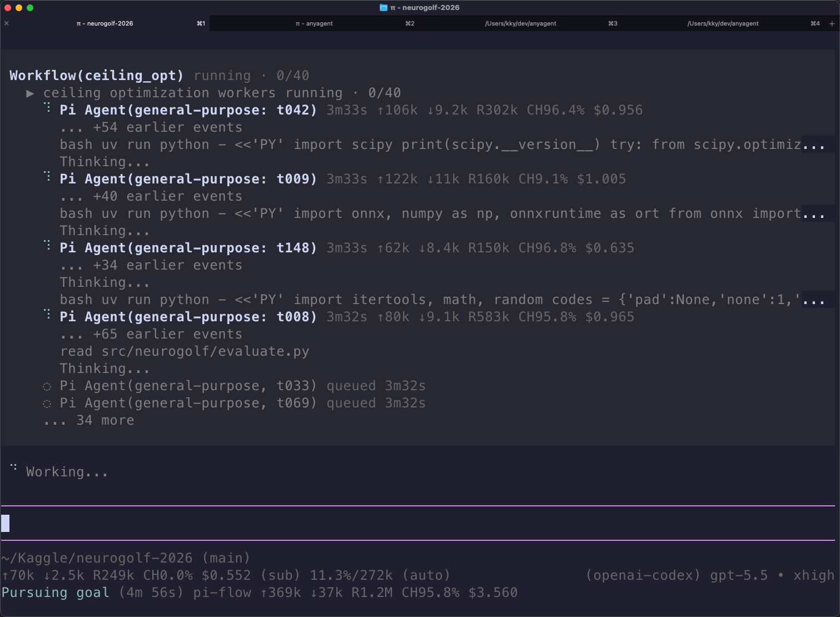Click the Working... status text

tap(67, 472)
